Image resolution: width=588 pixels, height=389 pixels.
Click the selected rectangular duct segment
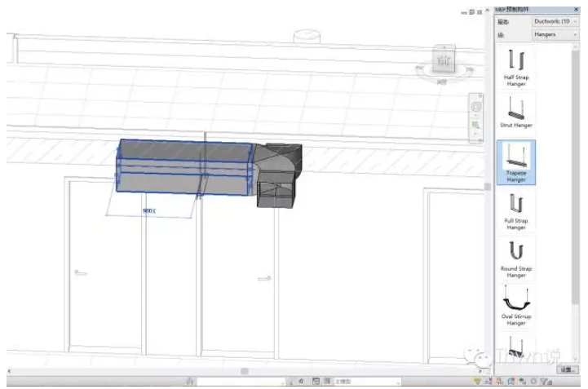(x=183, y=167)
